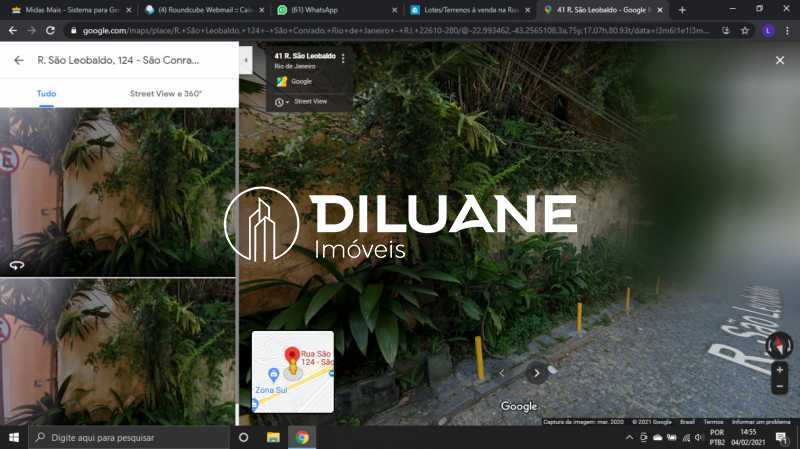This screenshot has width=800, height=449.
Task: Open the taskbar clock showing 14:55
Action: tap(748, 437)
